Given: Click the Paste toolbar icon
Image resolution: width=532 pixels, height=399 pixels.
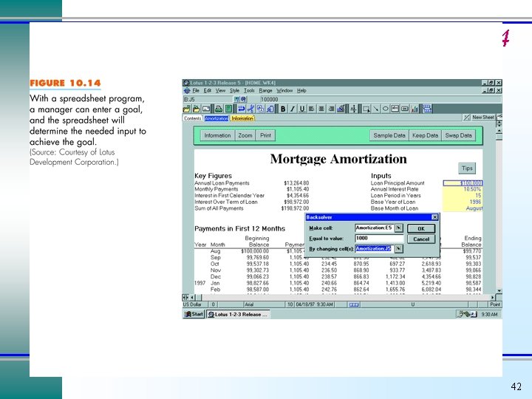Looking at the screenshot, I should click(x=270, y=109).
